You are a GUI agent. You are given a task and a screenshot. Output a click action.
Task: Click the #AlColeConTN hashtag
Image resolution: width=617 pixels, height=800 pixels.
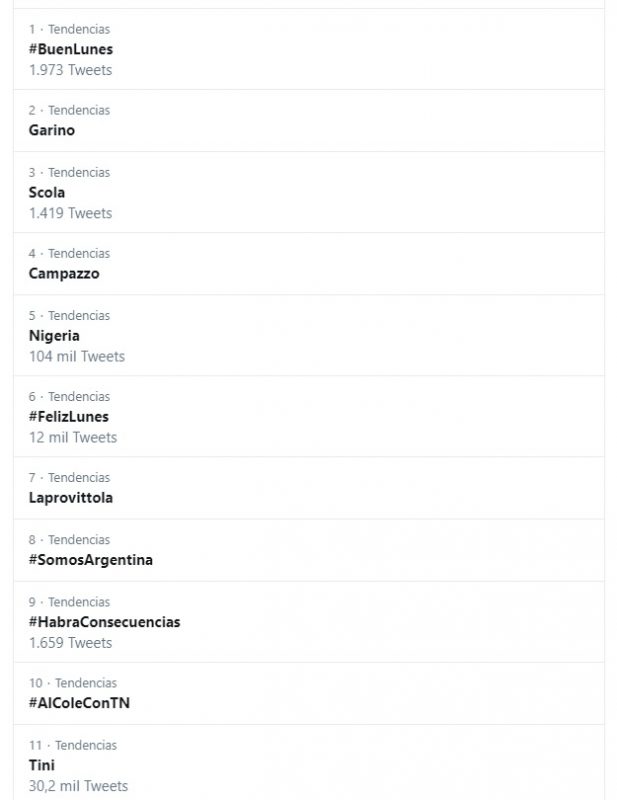pyautogui.click(x=79, y=702)
